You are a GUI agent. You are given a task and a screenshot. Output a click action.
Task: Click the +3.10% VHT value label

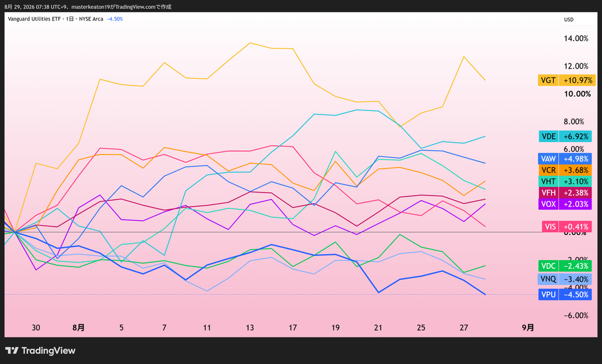(x=575, y=181)
